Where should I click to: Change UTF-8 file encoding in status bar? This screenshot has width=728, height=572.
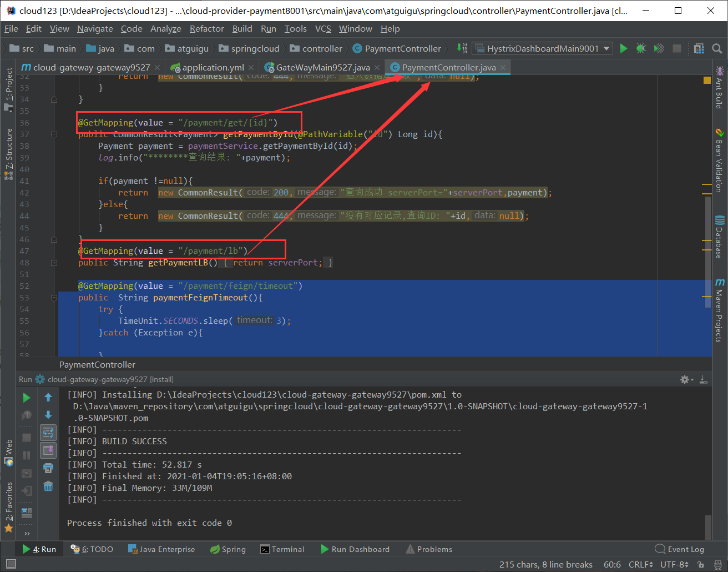[675, 564]
